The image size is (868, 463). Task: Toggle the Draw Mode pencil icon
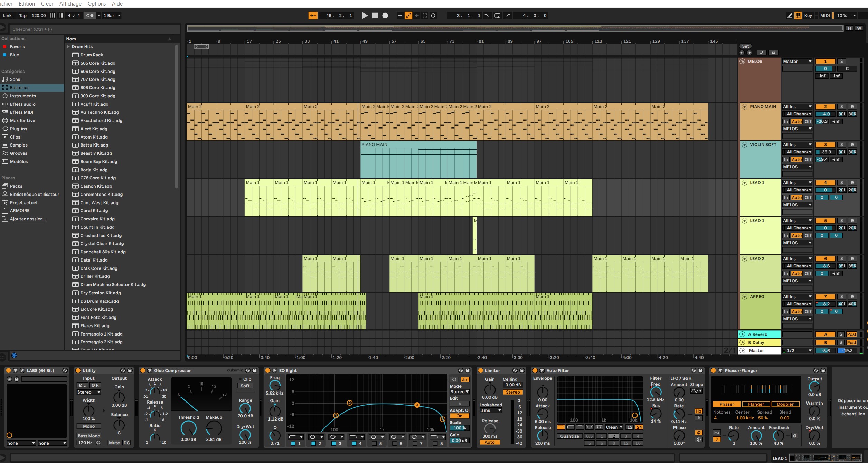(790, 16)
